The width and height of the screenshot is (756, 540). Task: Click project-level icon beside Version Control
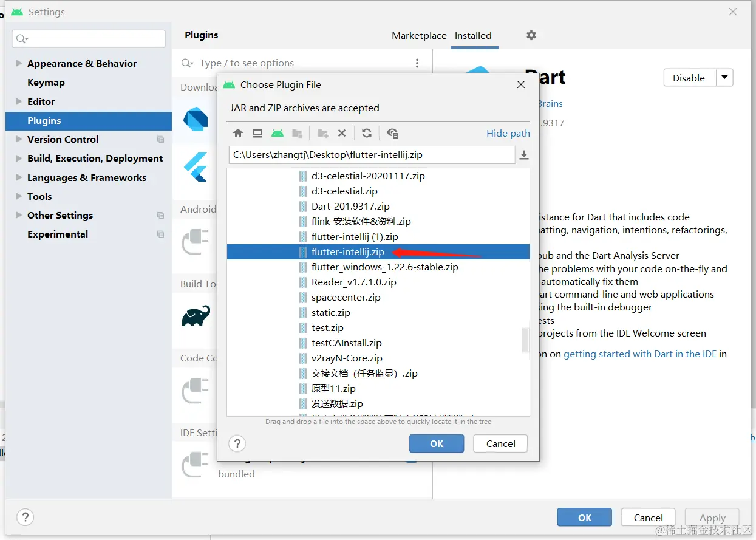pyautogui.click(x=160, y=140)
